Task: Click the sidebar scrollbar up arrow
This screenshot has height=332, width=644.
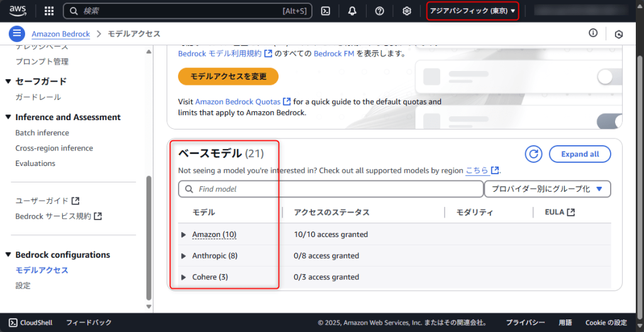Action: (148, 52)
